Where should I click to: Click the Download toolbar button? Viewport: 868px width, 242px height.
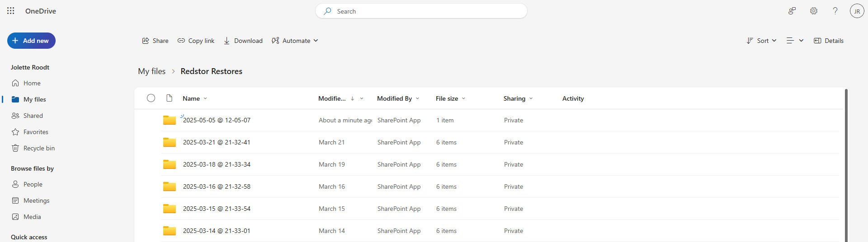point(243,41)
